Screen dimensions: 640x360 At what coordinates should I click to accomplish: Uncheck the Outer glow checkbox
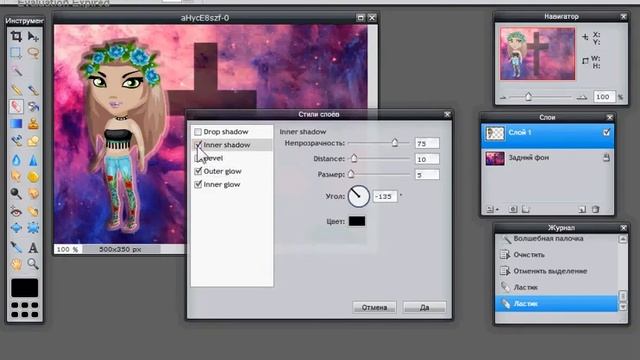(198, 171)
